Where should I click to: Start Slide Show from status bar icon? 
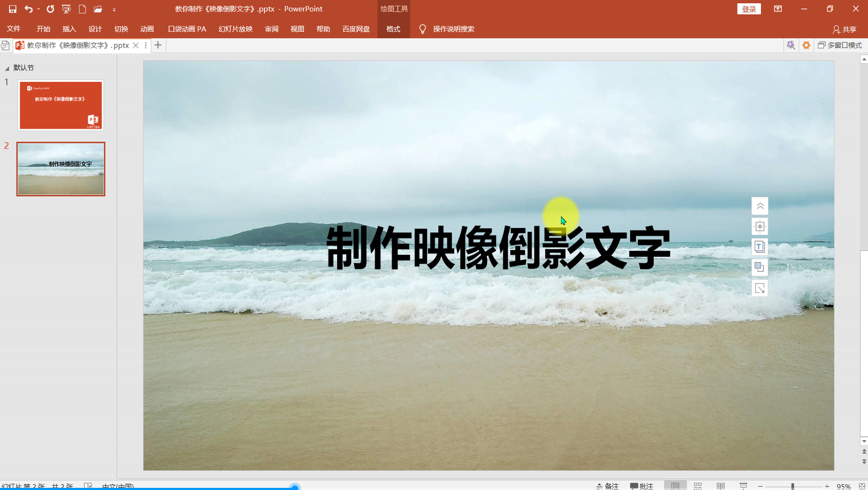(x=743, y=486)
